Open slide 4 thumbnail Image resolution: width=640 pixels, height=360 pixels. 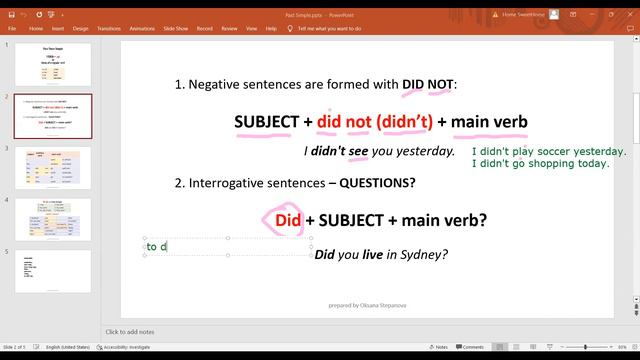coord(53,220)
